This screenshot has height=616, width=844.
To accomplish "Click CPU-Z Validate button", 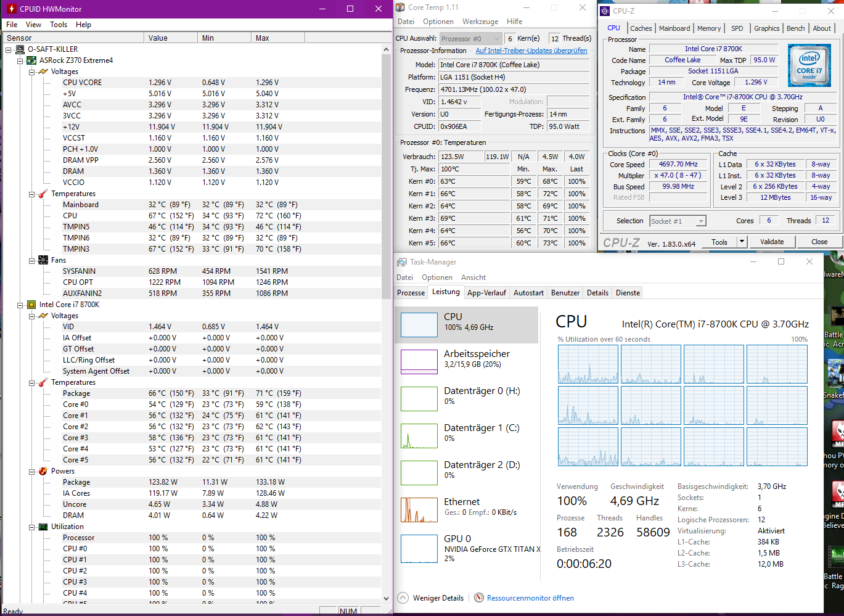I will [x=772, y=242].
